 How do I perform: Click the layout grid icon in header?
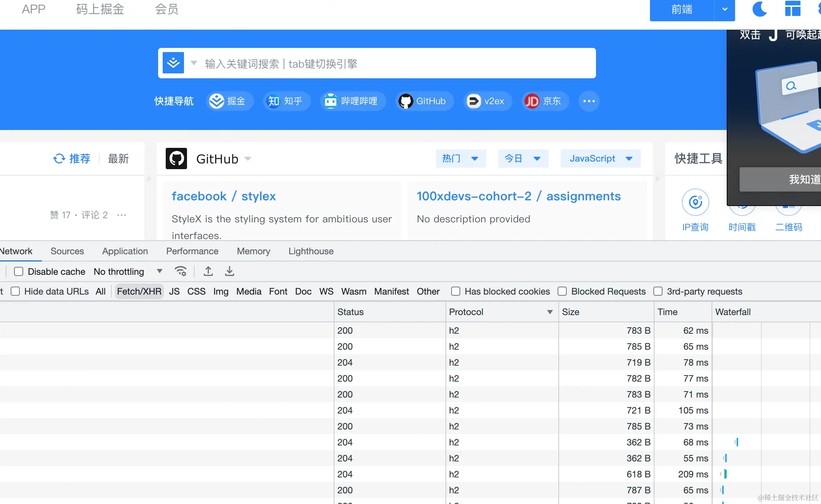point(792,9)
